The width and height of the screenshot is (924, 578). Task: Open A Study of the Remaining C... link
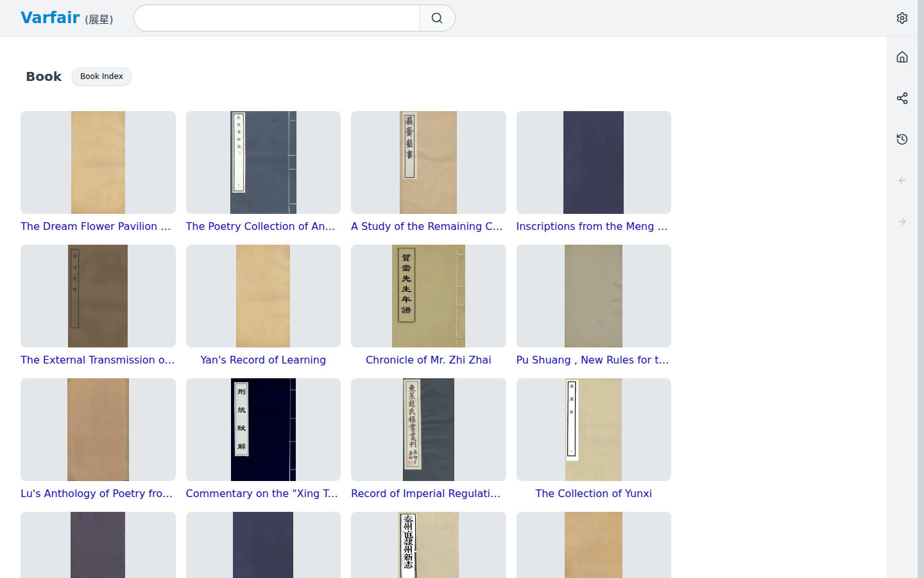click(x=427, y=226)
